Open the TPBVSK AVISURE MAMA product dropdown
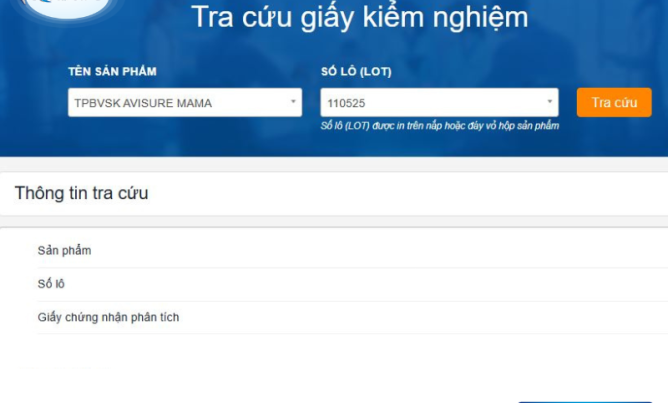Image resolution: width=668 pixels, height=403 pixels. point(185,102)
